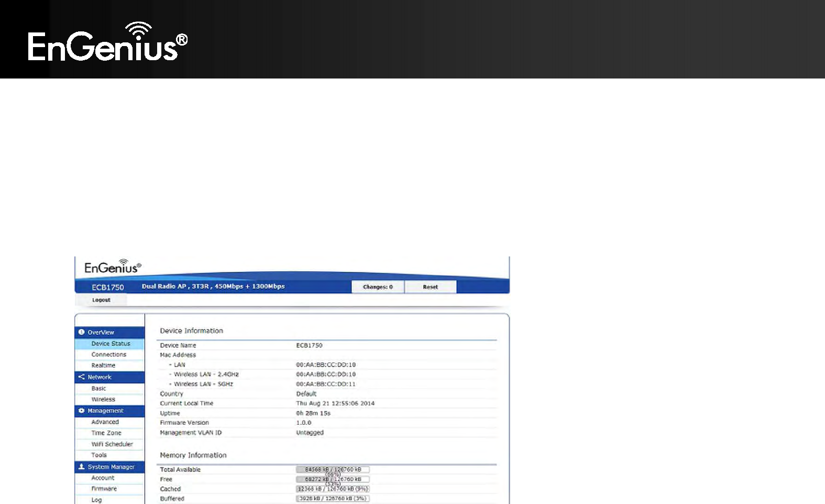This screenshot has height=504, width=825.
Task: Click the ECB1750 model label in banner
Action: point(108,287)
